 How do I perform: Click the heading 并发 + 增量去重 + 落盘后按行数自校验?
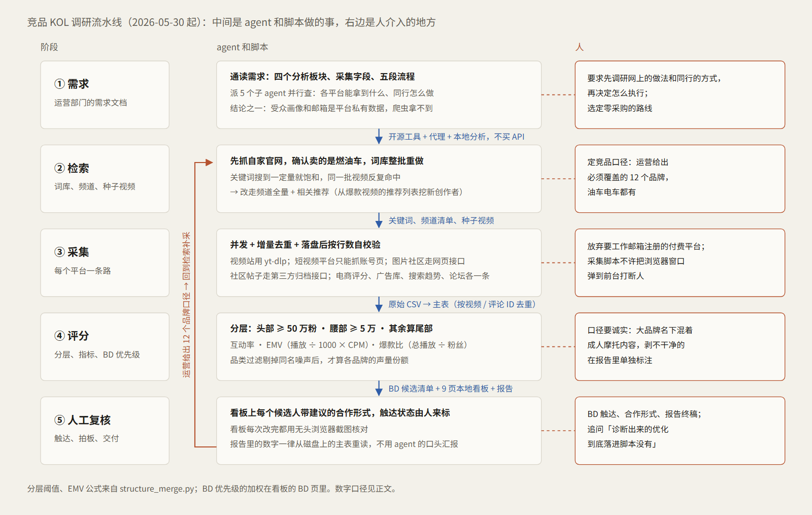tap(305, 245)
